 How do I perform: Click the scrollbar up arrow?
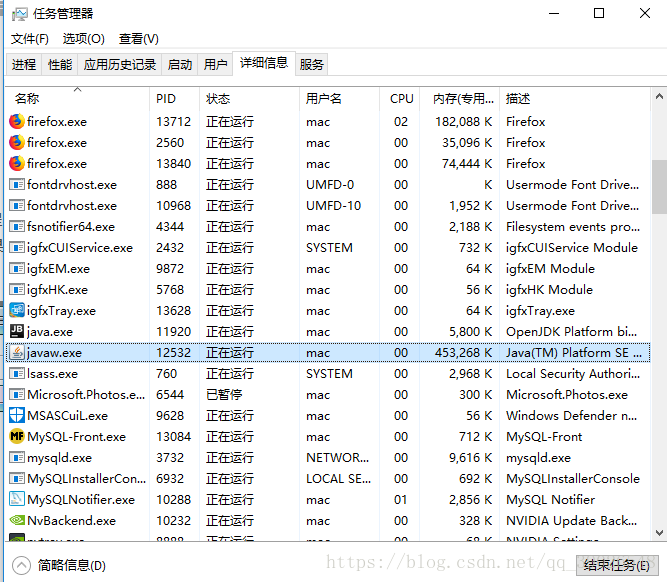[x=659, y=97]
